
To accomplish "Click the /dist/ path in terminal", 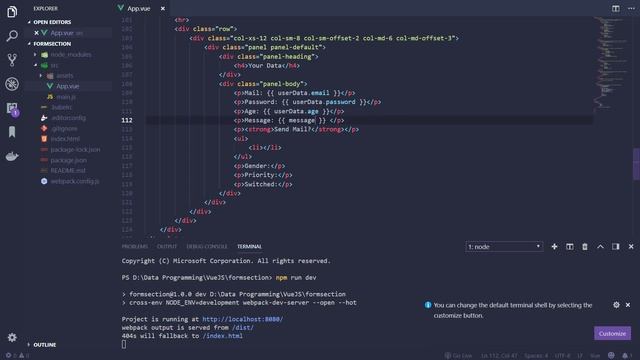I will coord(243,327).
